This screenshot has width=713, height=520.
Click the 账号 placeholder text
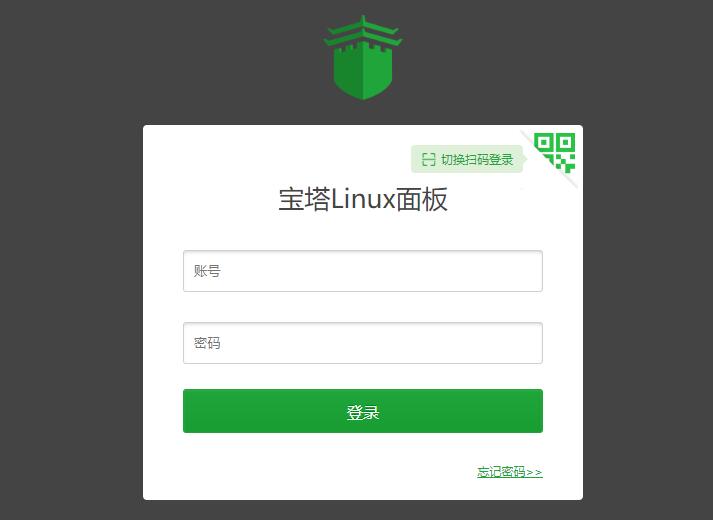[207, 271]
